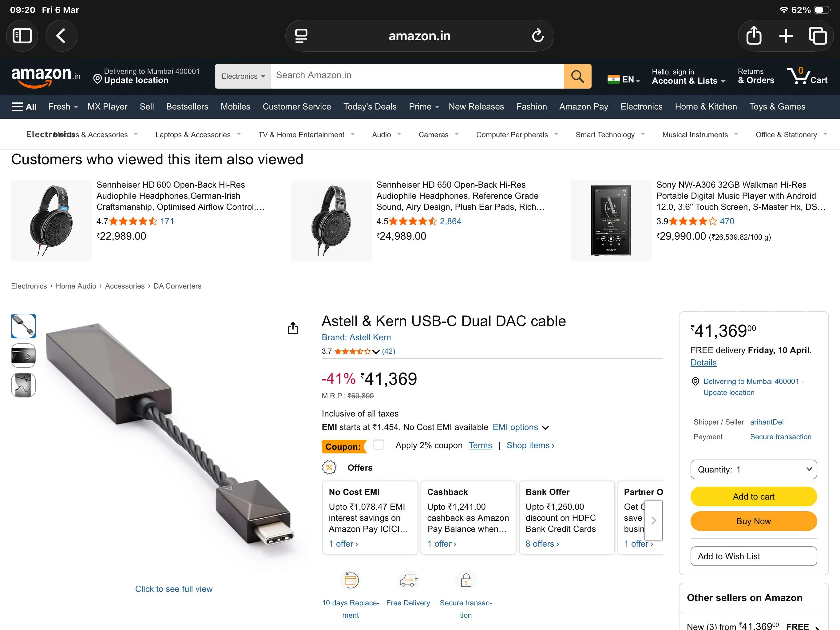Viewport: 840px width, 630px height.
Task: Show the tab overview icon
Action: tap(817, 36)
